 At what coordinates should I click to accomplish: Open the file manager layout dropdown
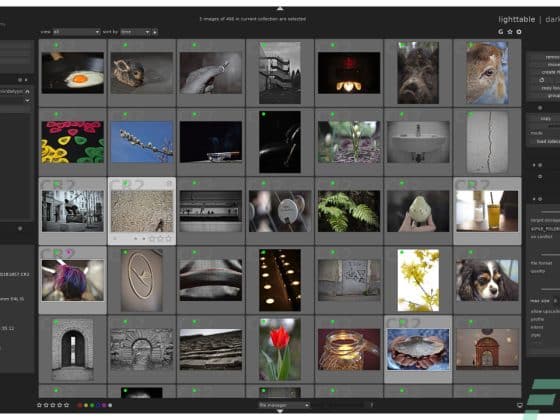284,405
